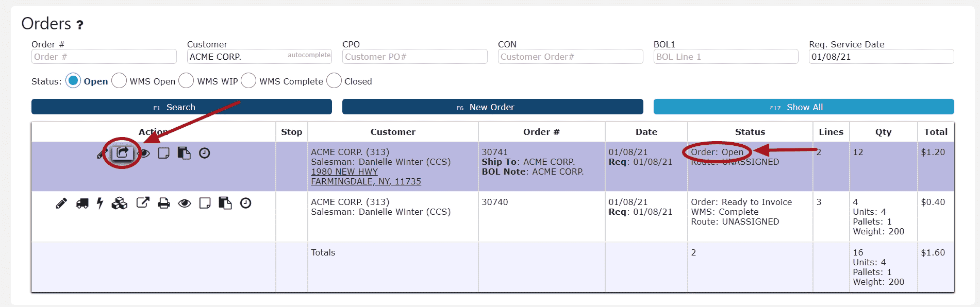Choose the Closed status radio option

tap(334, 80)
